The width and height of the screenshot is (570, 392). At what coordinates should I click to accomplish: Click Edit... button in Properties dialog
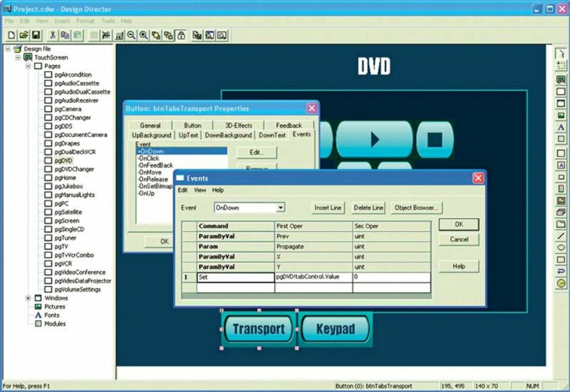pos(256,153)
